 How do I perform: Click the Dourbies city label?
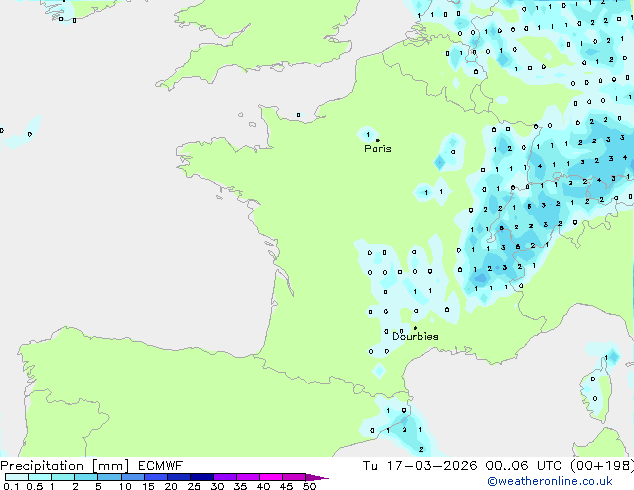click(x=415, y=336)
